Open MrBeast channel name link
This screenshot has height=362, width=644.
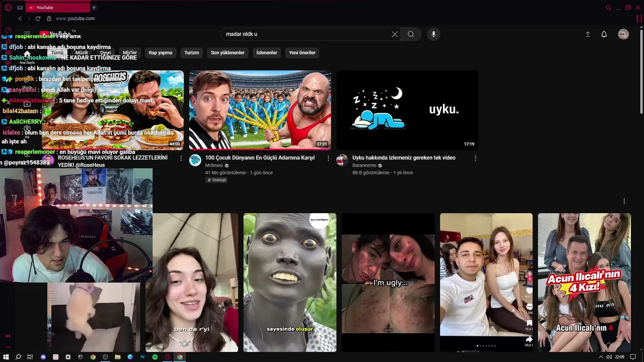pos(214,165)
